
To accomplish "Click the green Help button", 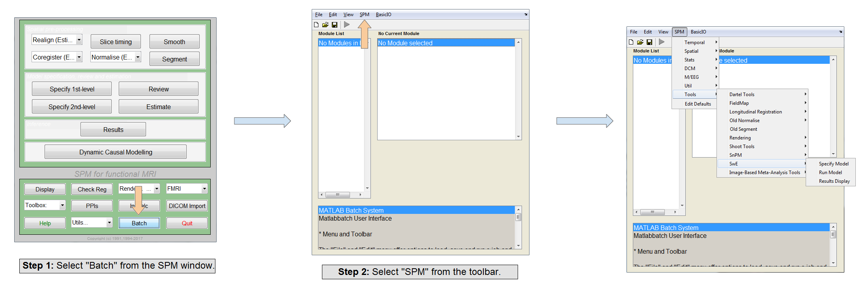I will coord(45,223).
